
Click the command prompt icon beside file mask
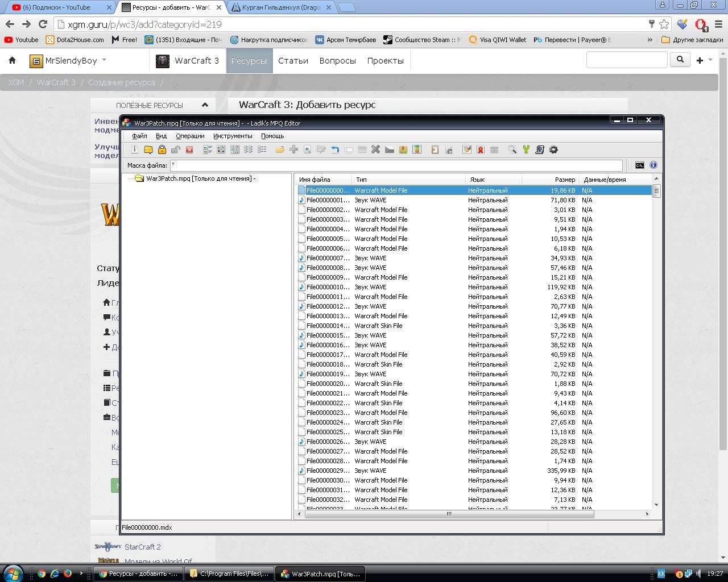pos(640,165)
